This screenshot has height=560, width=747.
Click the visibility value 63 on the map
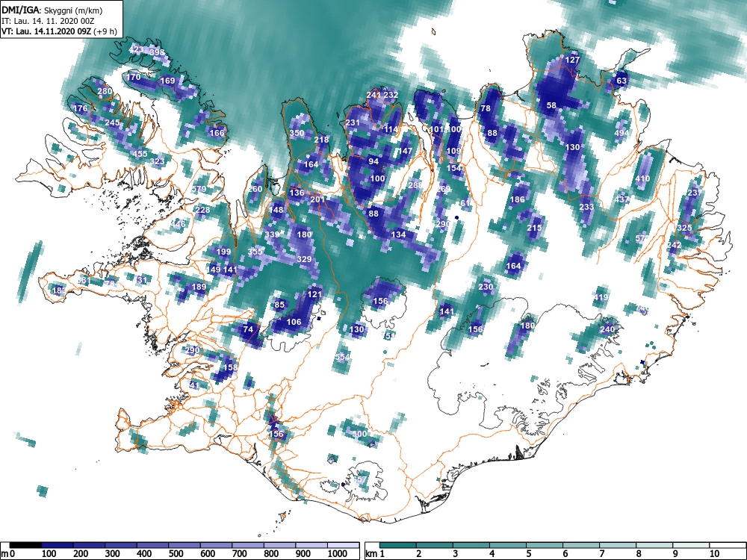622,81
